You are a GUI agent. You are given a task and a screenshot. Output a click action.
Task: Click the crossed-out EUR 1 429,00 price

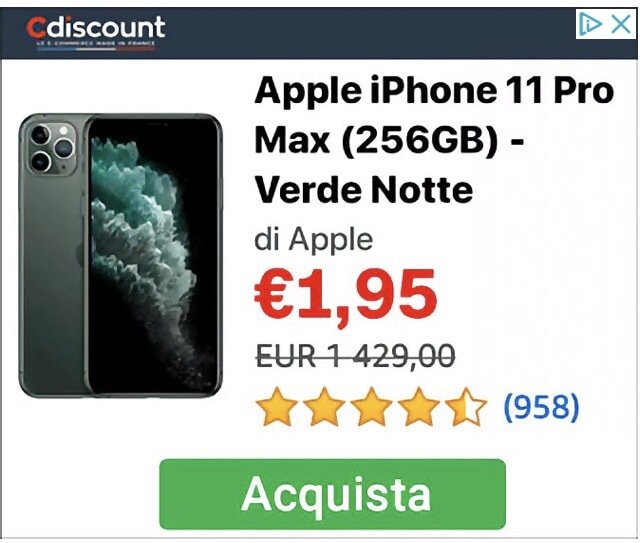(355, 356)
